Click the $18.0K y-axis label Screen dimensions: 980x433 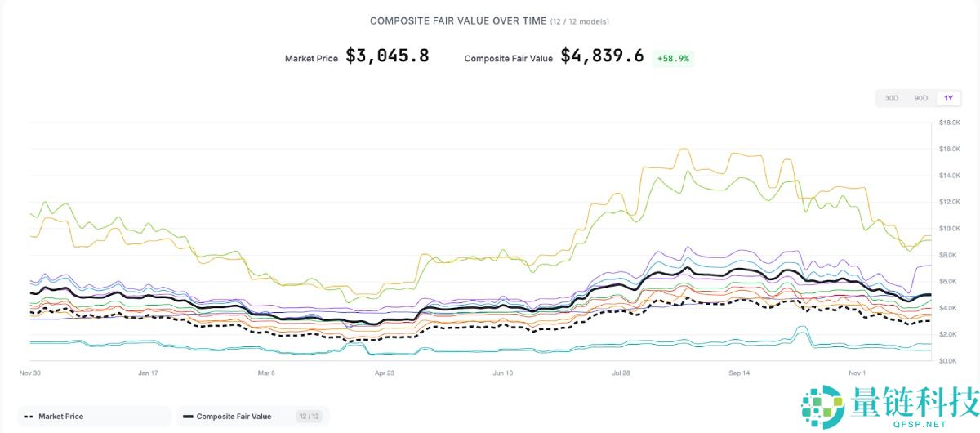coord(948,123)
